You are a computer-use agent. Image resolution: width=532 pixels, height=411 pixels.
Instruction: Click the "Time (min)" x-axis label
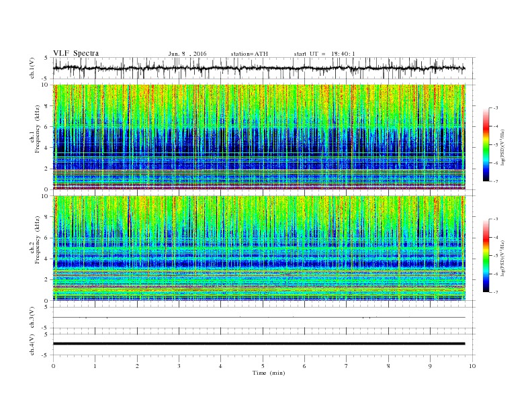[x=269, y=373]
